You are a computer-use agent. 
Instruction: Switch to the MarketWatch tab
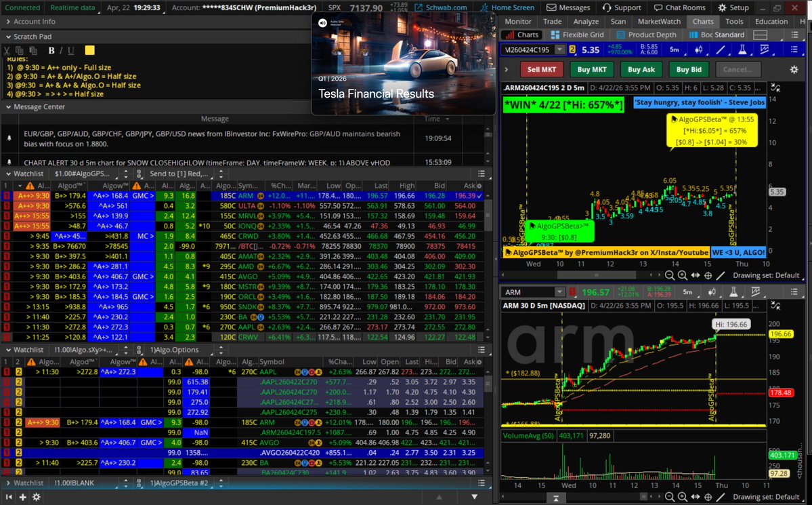tap(659, 21)
